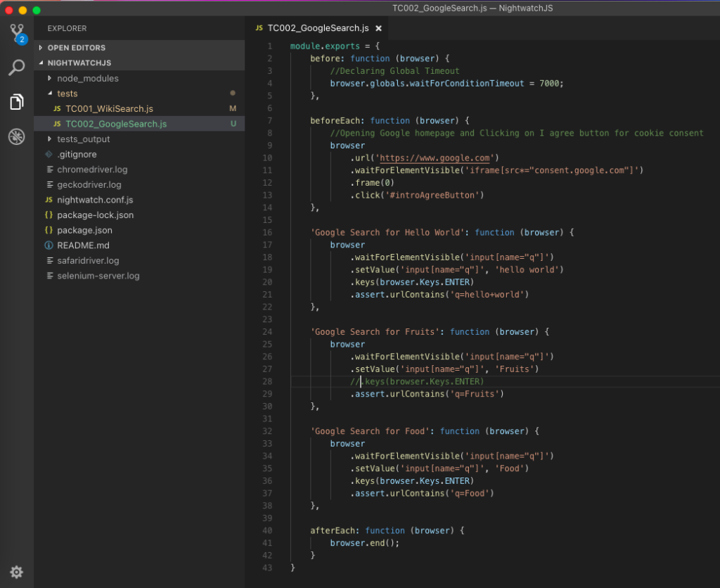Click the modified dot on tests folder
Screen dimensions: 720x588
coord(233,94)
